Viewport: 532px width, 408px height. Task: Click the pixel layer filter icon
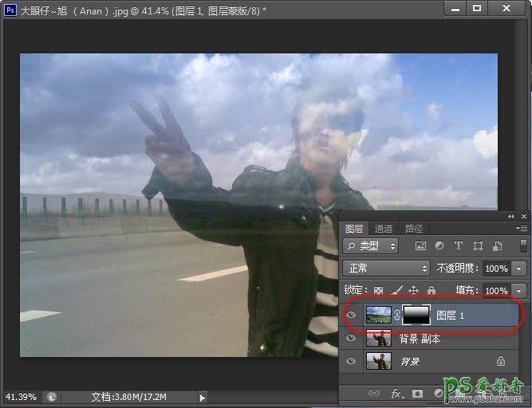point(421,246)
